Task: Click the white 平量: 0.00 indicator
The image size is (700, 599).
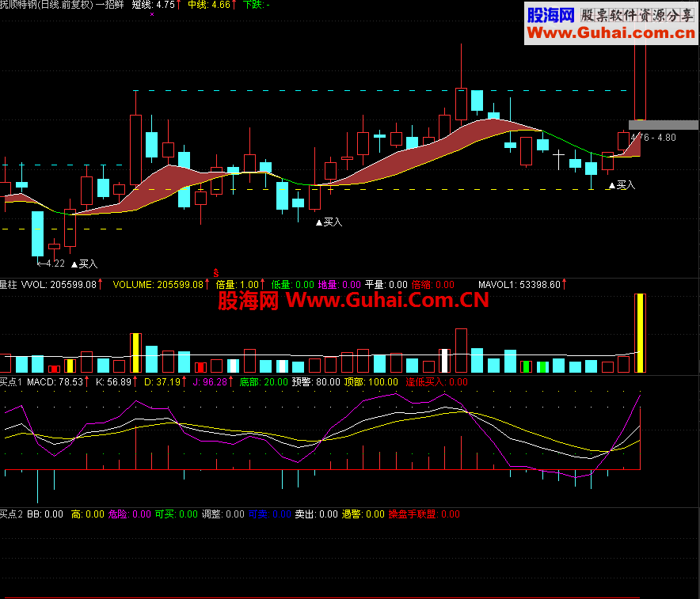Action: tap(386, 285)
